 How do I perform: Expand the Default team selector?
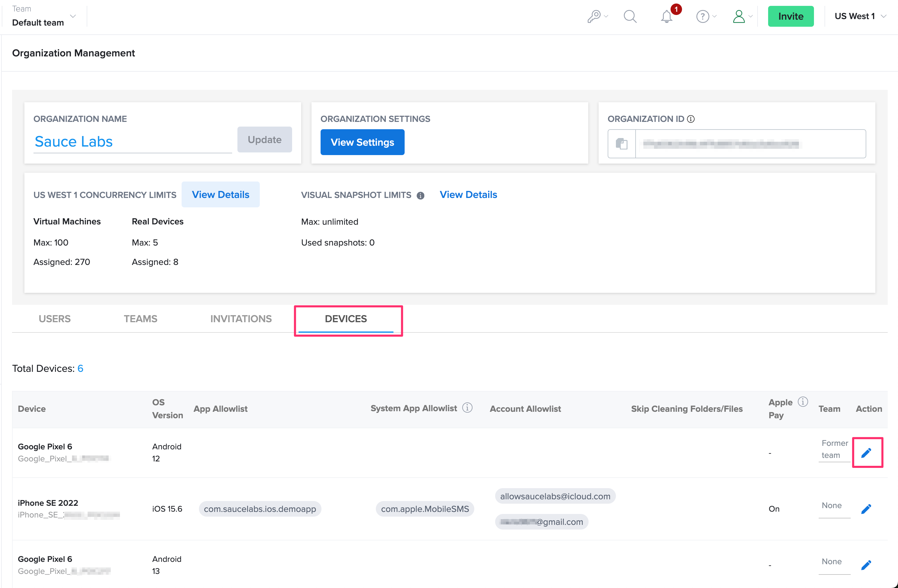click(73, 16)
